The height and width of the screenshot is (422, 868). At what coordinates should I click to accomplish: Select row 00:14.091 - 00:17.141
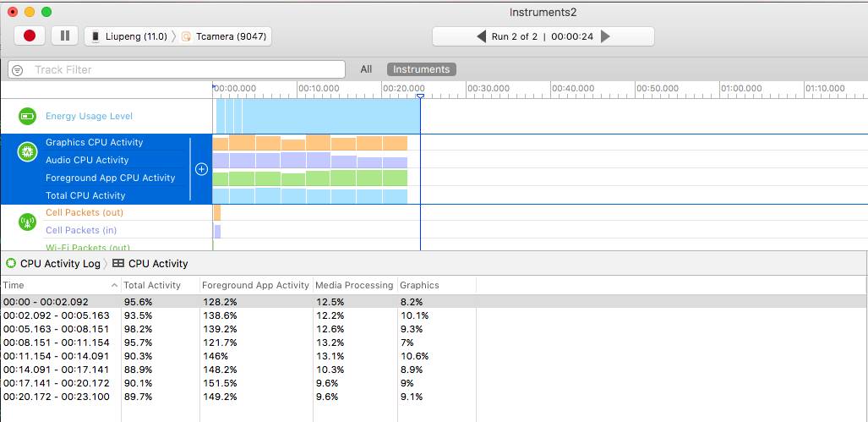(434, 370)
